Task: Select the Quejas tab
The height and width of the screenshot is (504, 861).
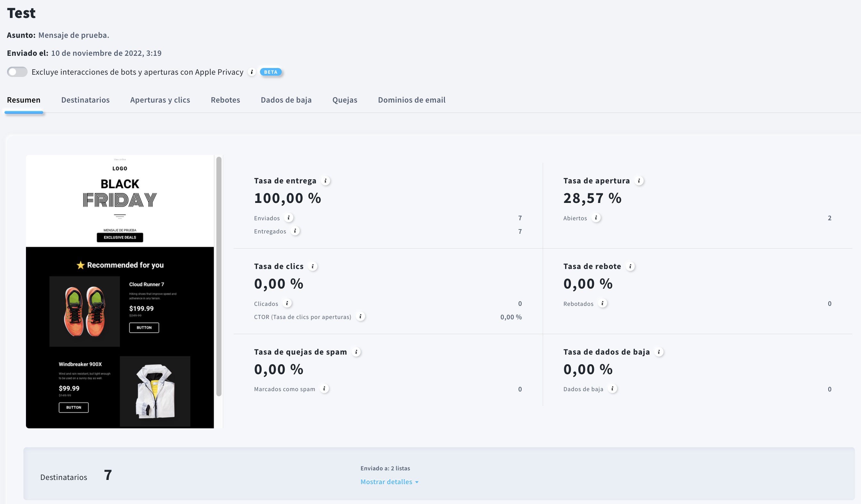Action: (x=345, y=100)
